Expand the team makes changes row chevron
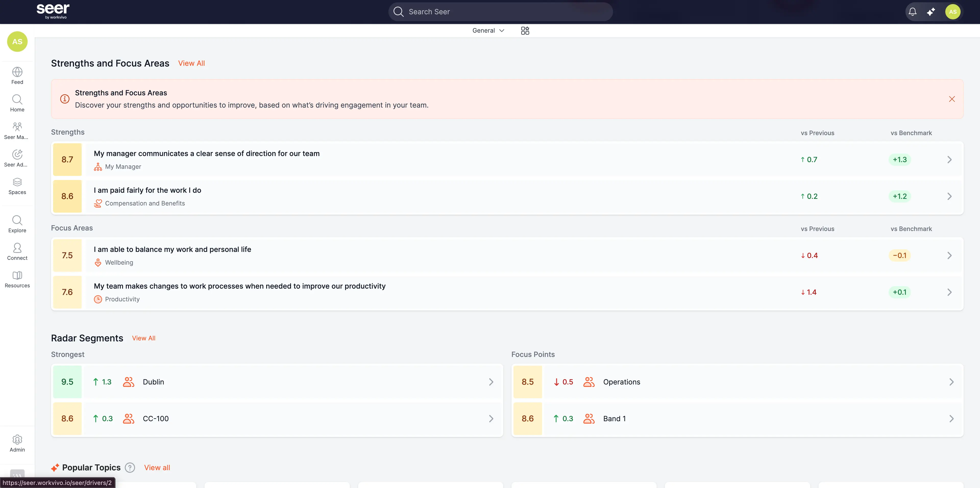The image size is (980, 488). pos(949,292)
